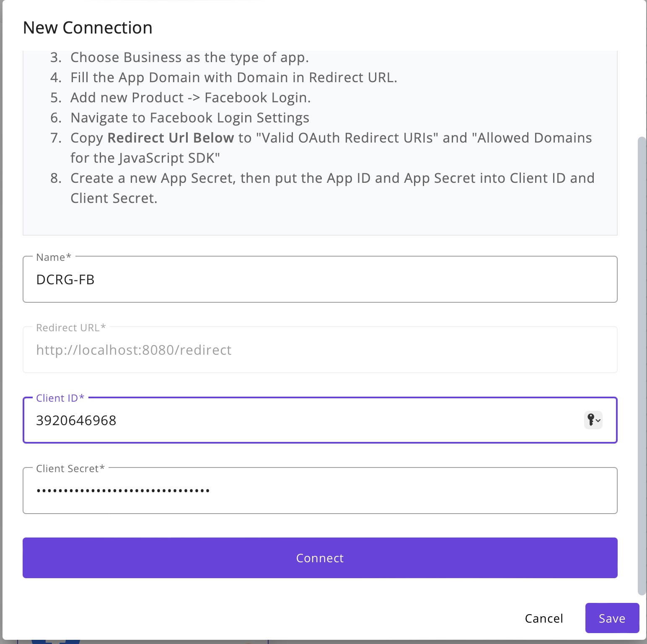Click the bold Redirect Url Below text
The image size is (647, 644).
click(x=171, y=138)
